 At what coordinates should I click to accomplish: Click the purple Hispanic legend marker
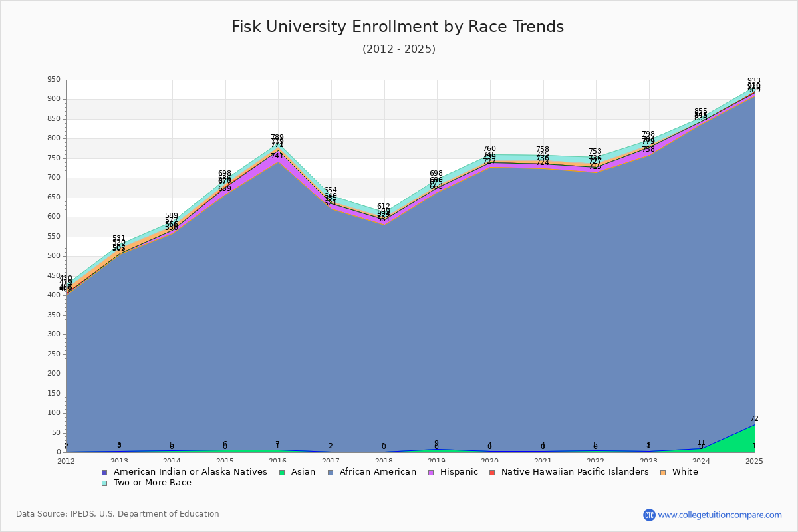(430, 473)
